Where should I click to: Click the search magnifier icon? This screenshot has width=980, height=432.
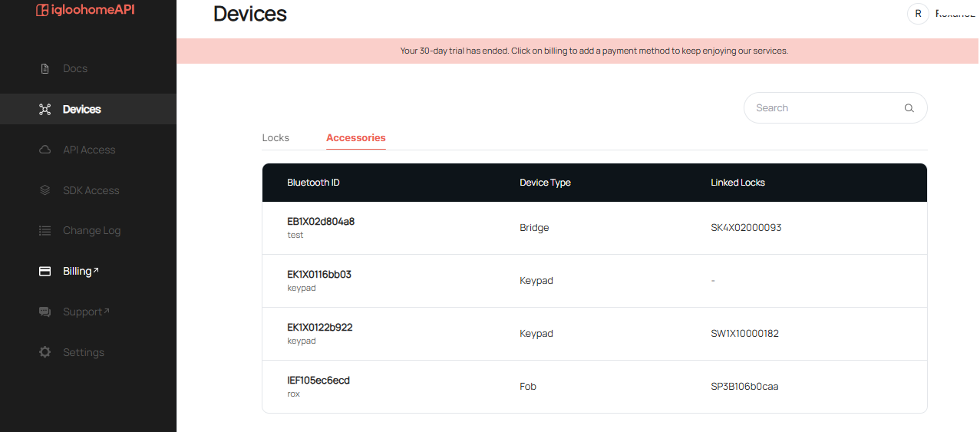(909, 108)
